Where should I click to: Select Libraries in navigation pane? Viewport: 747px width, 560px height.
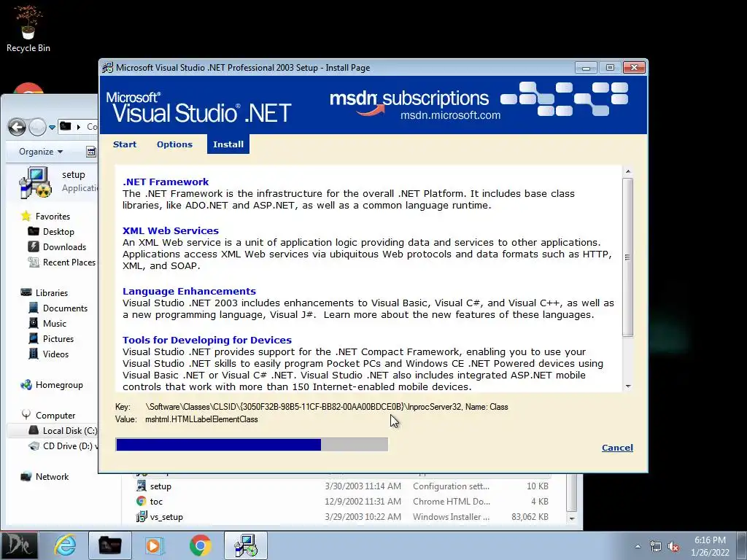click(52, 293)
